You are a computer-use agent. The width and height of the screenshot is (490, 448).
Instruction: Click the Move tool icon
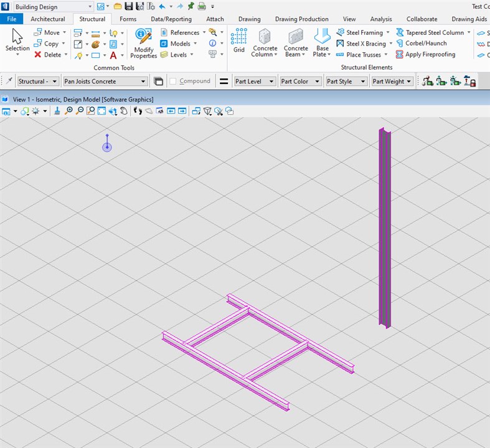pos(38,32)
